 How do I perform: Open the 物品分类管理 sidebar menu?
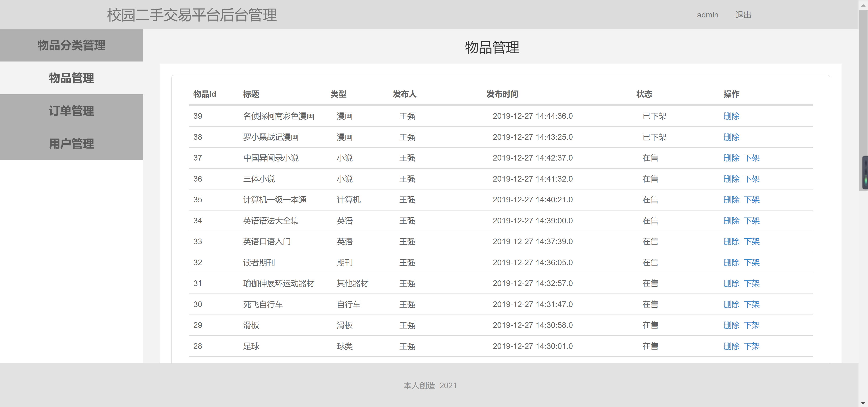(71, 45)
